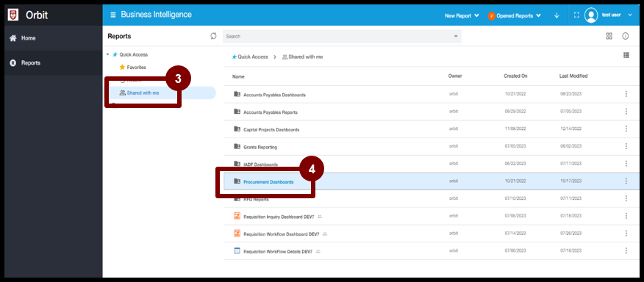Click the Orbit logo icon
This screenshot has height=282, width=644.
[x=13, y=15]
